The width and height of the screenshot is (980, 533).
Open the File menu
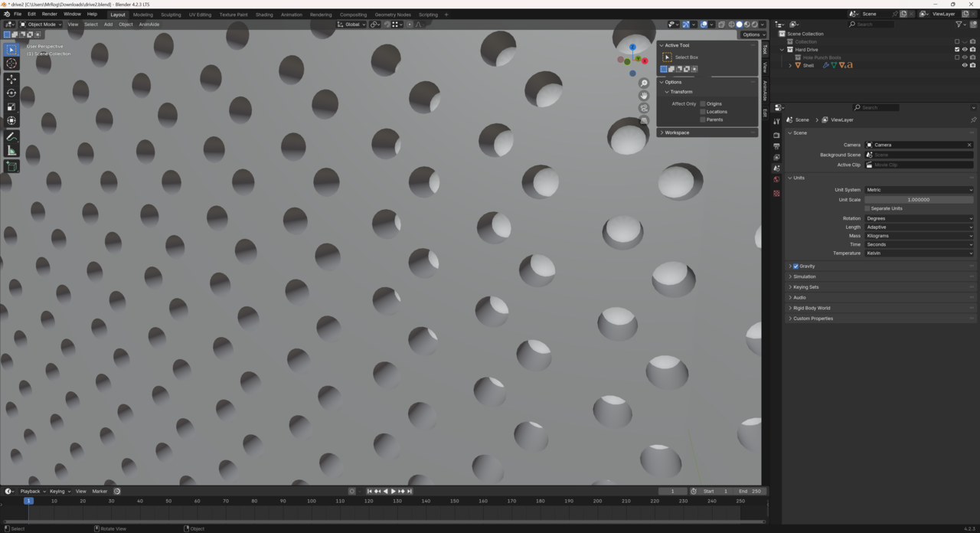pyautogui.click(x=18, y=14)
